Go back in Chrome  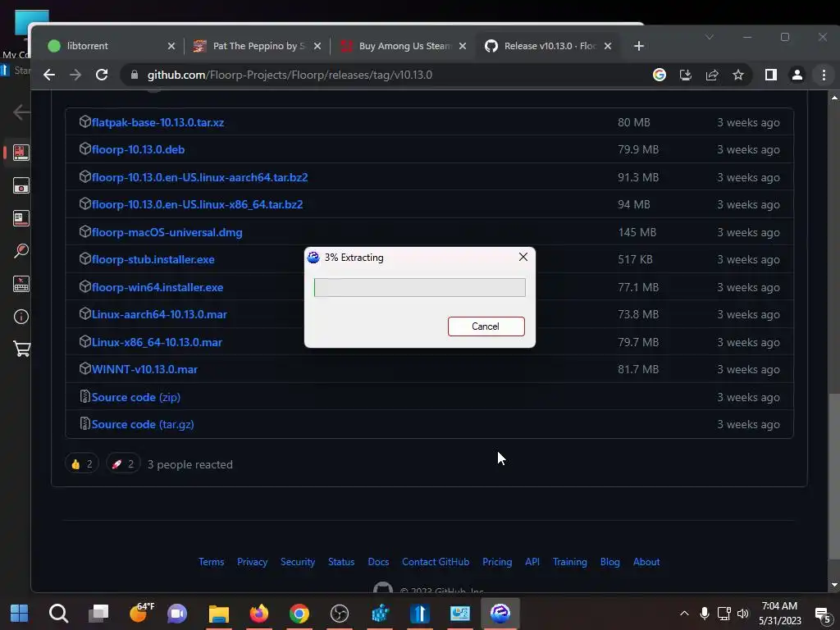(49, 75)
